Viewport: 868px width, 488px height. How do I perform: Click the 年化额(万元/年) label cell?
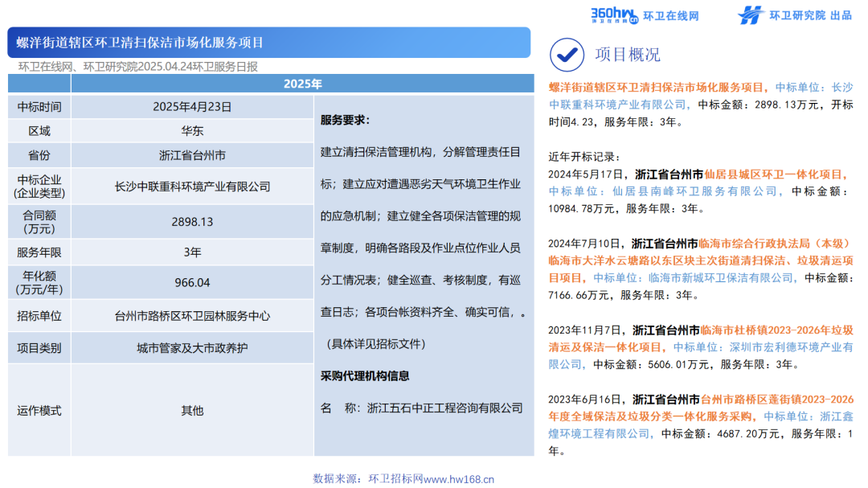(39, 282)
